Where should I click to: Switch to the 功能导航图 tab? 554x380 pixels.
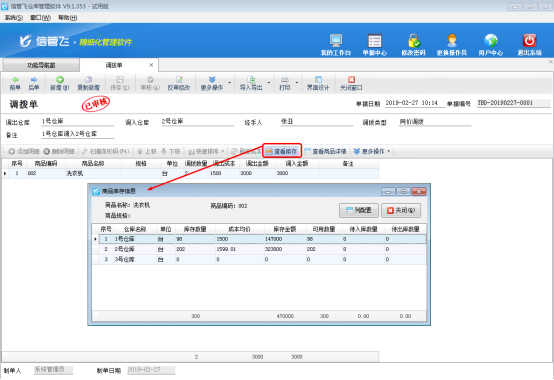41,65
